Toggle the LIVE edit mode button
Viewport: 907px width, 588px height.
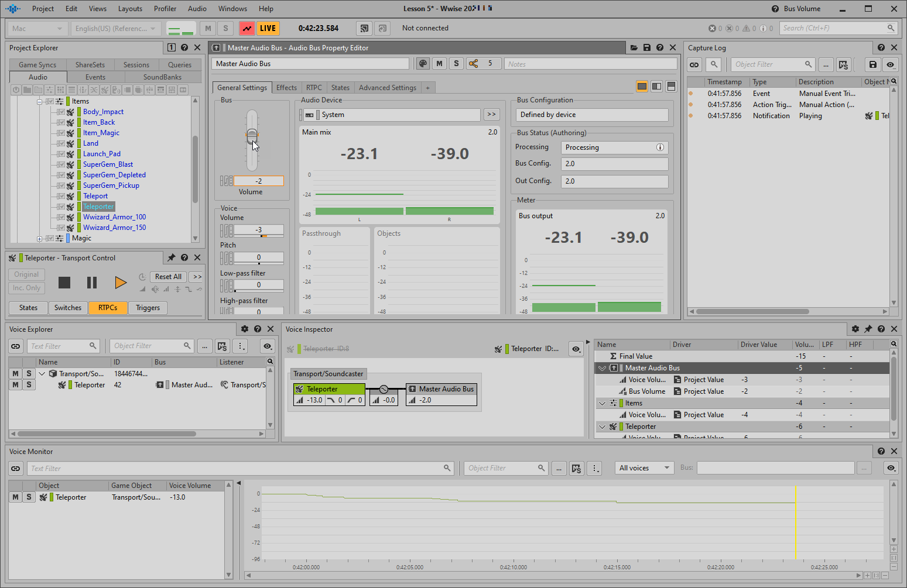(268, 28)
